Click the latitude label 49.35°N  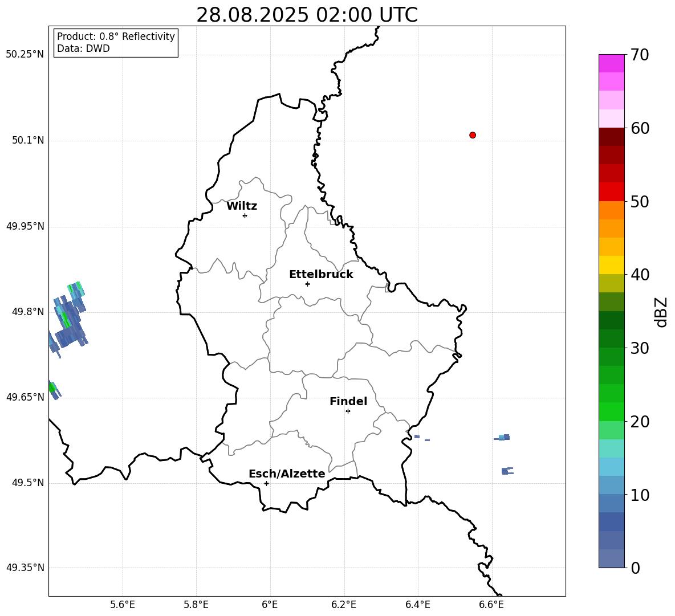[x=25, y=568]
